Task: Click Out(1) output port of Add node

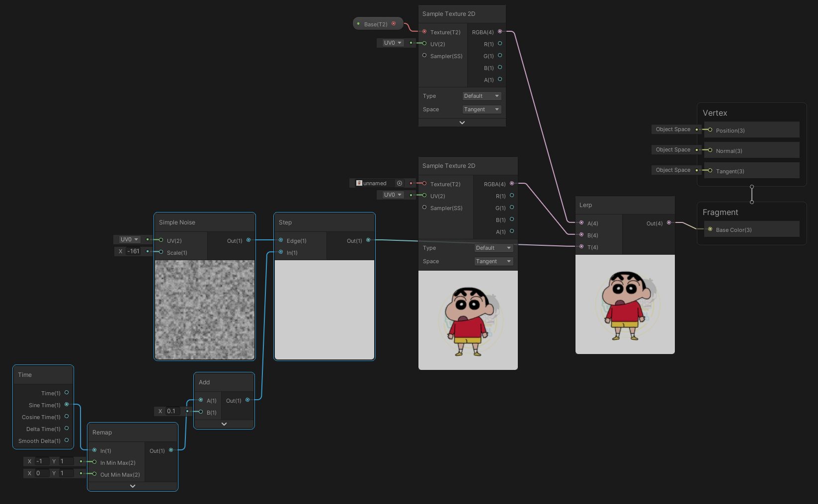Action: click(x=247, y=400)
